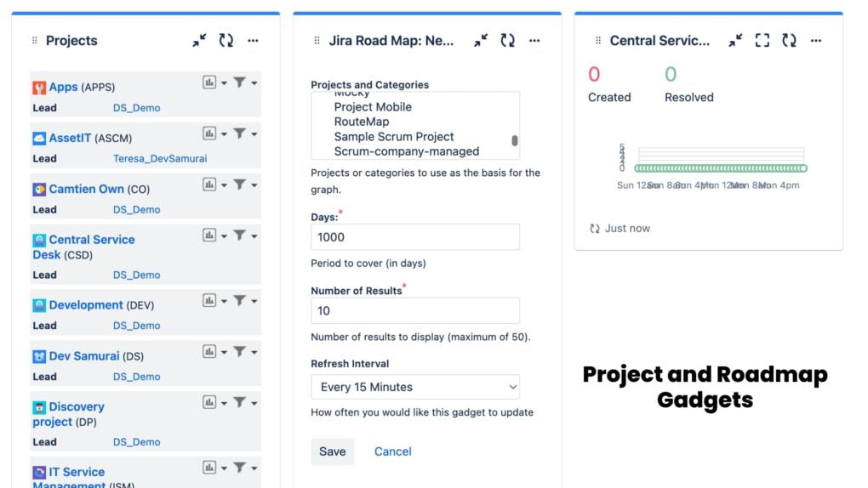
Task: Expand filter dropdown arrow for Discovery project
Action: tap(254, 403)
